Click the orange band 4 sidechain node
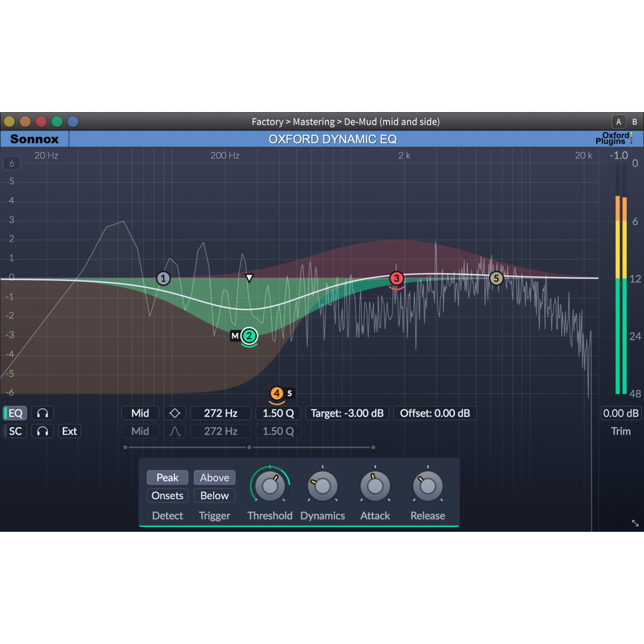The height and width of the screenshot is (644, 644). click(x=277, y=393)
